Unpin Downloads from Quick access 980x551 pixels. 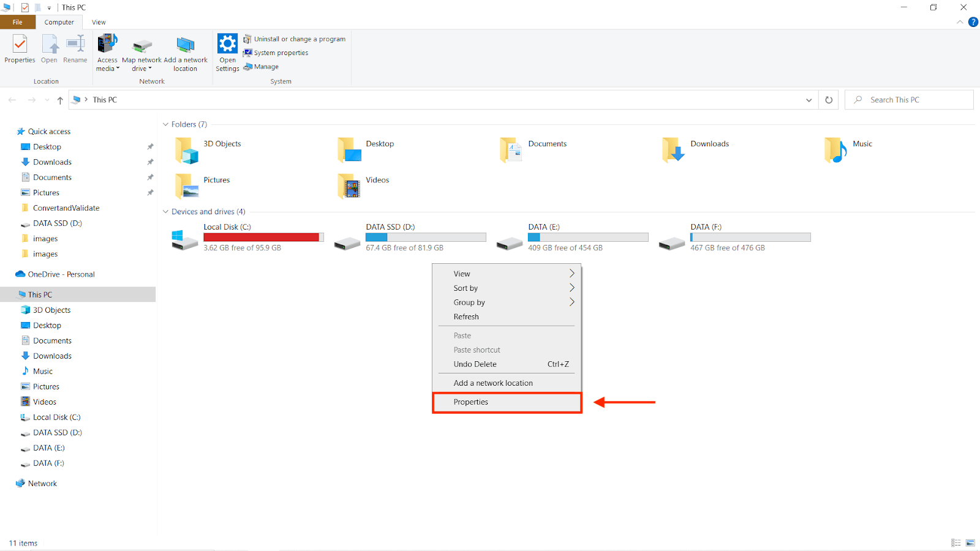tap(150, 162)
